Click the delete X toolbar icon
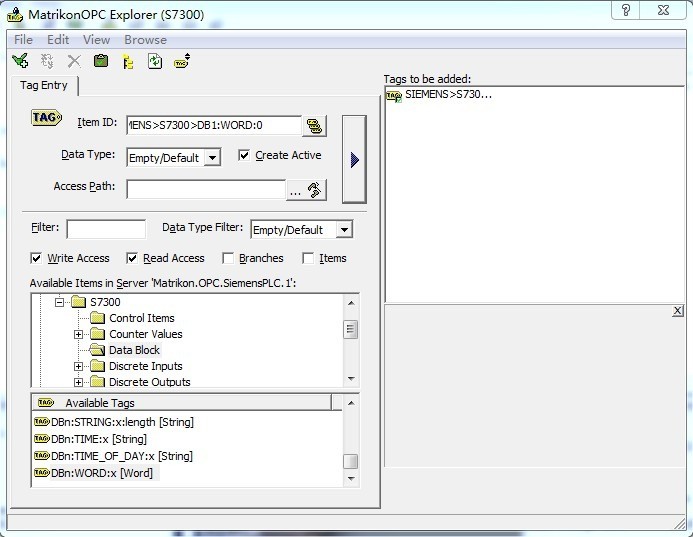The height and width of the screenshot is (537, 693). coord(74,61)
